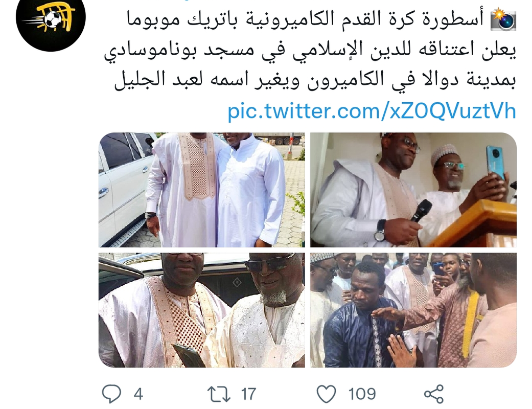The height and width of the screenshot is (409, 532).
Task: Click the microphone in the top-right photo
Action: 421,211
